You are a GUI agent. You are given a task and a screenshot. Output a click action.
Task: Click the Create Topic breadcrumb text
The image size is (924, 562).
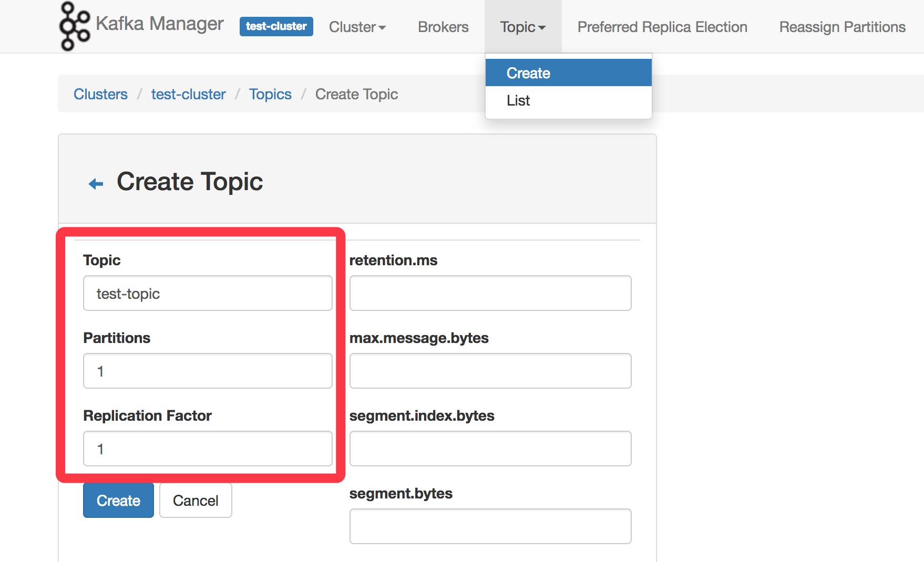point(356,94)
